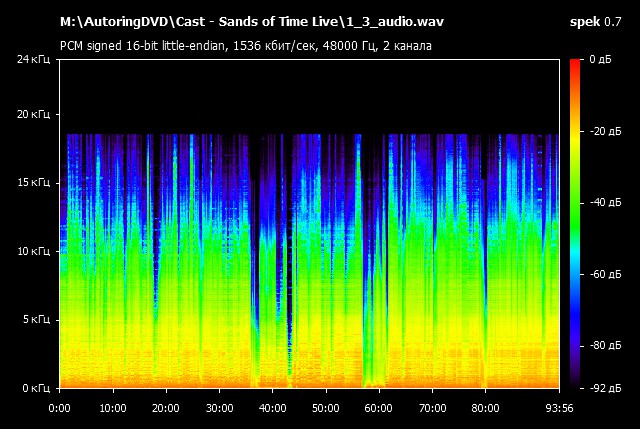Image resolution: width=640 pixels, height=429 pixels.
Task: Click the 15 кГц frequency axis label
Action: pos(33,182)
